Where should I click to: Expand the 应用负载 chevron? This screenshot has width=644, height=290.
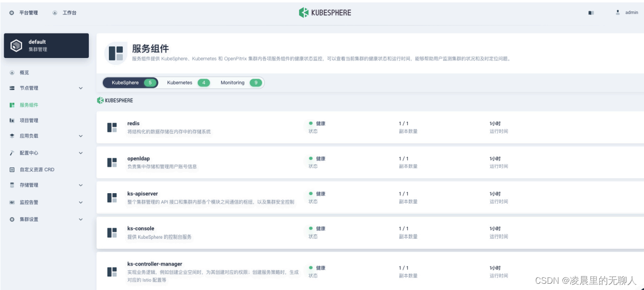pos(81,136)
